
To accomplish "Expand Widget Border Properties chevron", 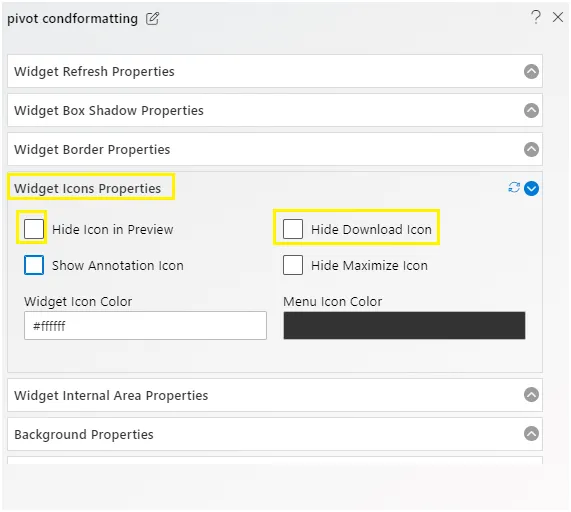I will click(531, 149).
